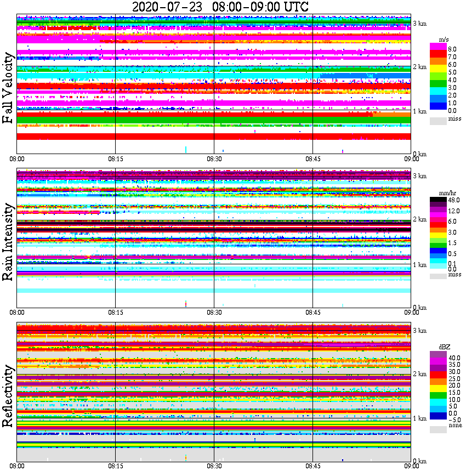
Task: Pick the grey "miss" swatch in the mm/hr legend
Action: pos(438,276)
